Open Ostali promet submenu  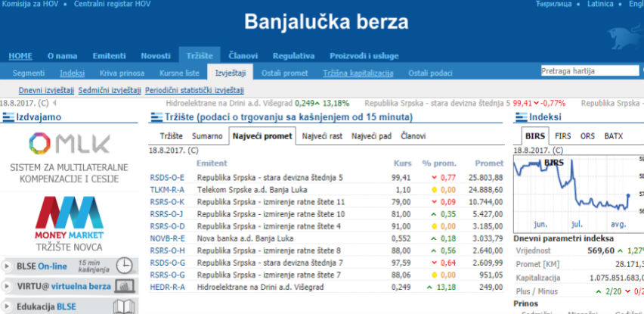(285, 73)
